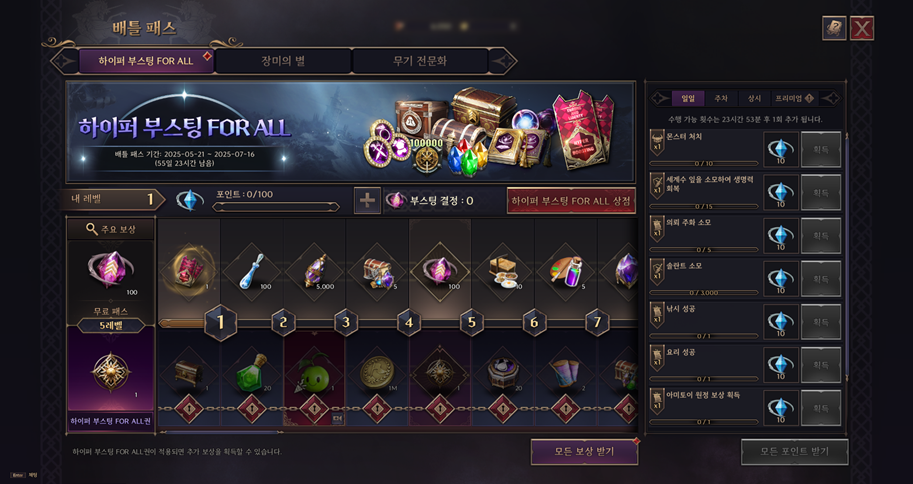The height and width of the screenshot is (484, 913).
Task: Click the paint palette reward at level 7
Action: point(566,271)
